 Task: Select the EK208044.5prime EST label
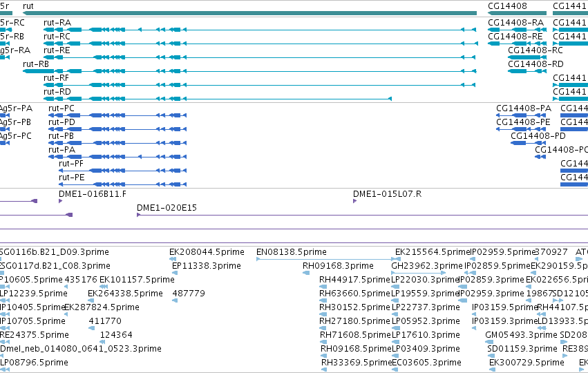pos(207,252)
